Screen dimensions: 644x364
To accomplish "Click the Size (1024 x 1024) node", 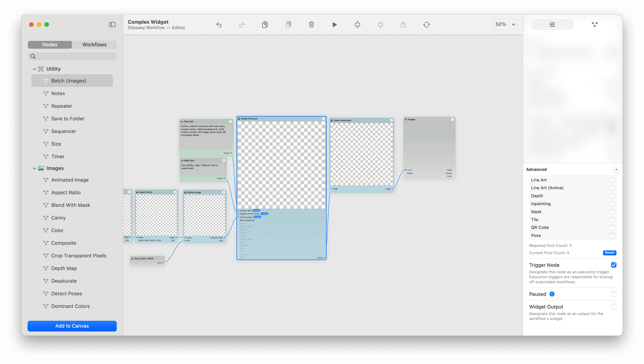I will coord(147,261).
